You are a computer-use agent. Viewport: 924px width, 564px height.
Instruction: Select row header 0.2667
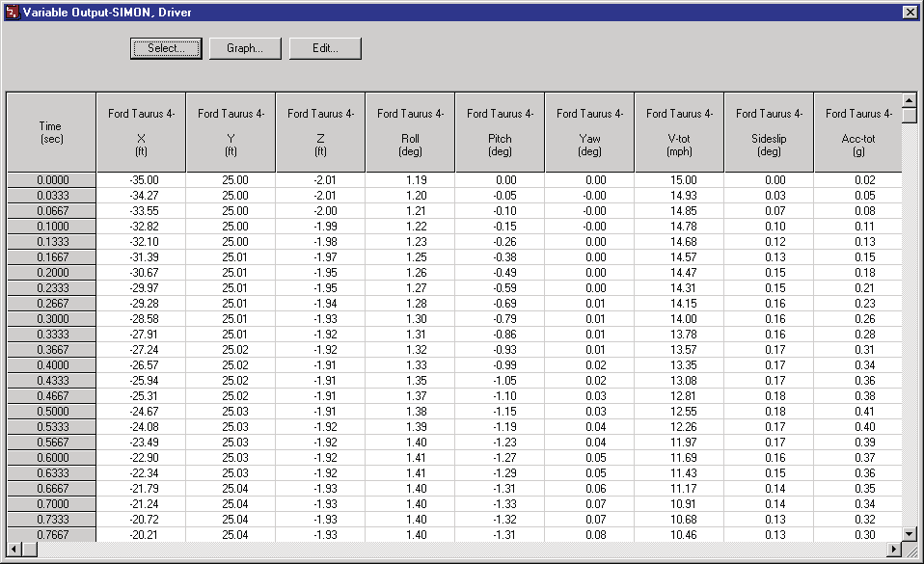[51, 304]
